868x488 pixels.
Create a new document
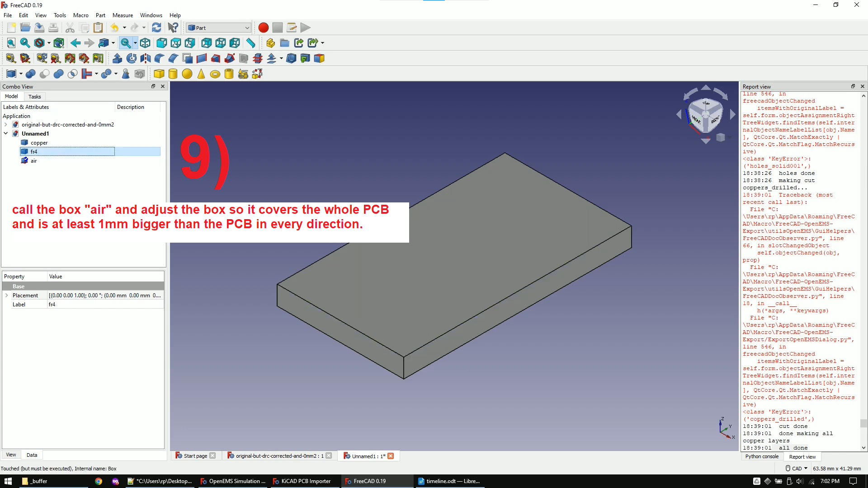point(11,28)
